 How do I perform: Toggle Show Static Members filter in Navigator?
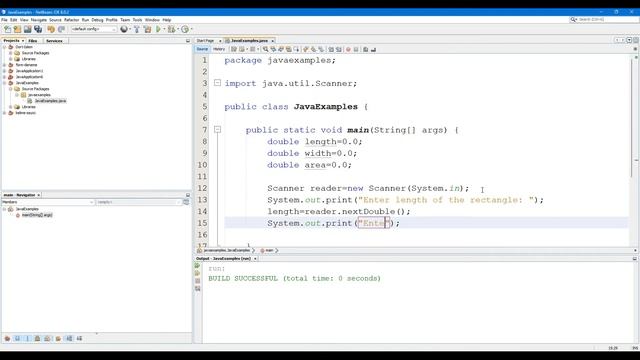(28, 338)
